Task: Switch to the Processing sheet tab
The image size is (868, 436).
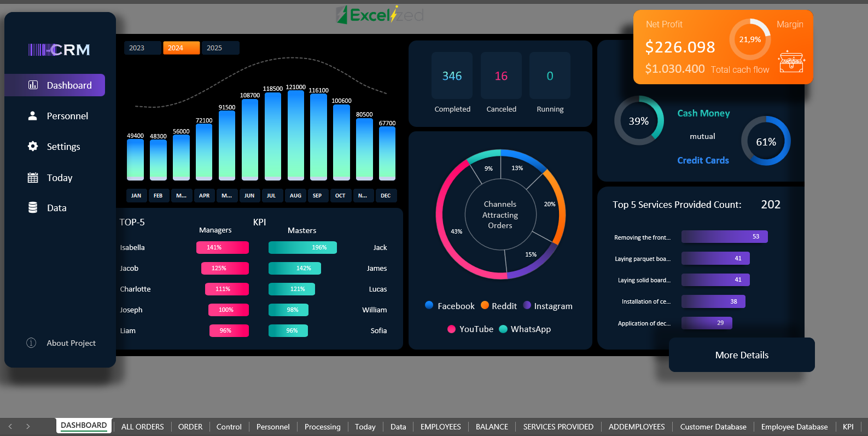Action: coord(322,427)
